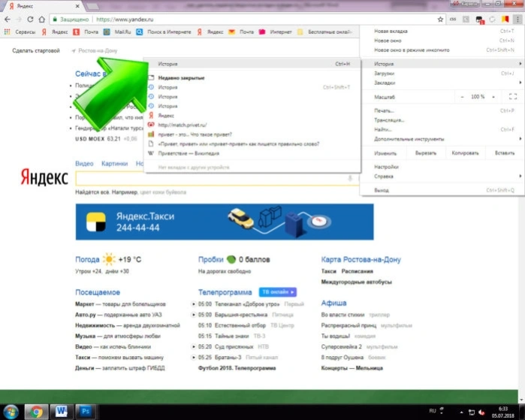This screenshot has height=420, width=525.
Task: Click the ТВ онлайн button
Action: (278, 292)
